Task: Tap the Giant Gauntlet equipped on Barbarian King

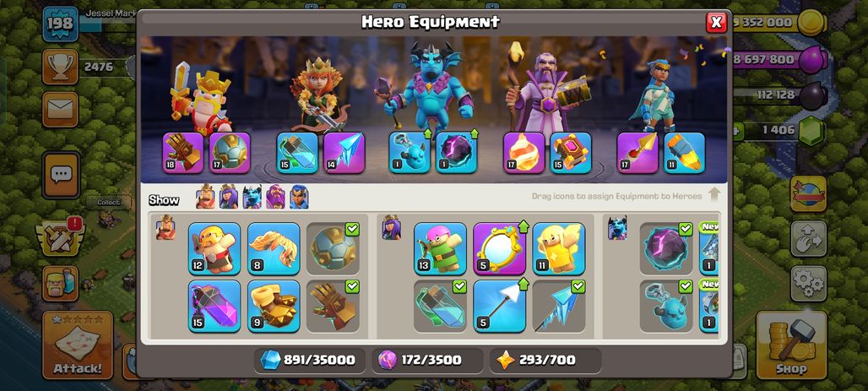Action: click(x=183, y=152)
